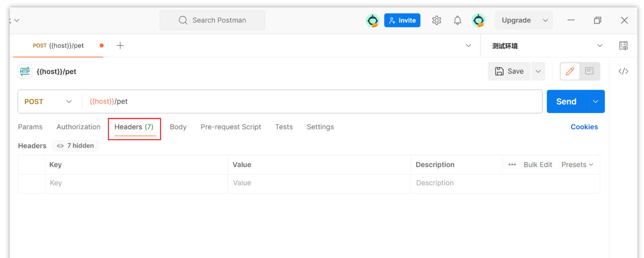
Task: Expand the collapsed chevron at top-left
Action: (x=17, y=21)
